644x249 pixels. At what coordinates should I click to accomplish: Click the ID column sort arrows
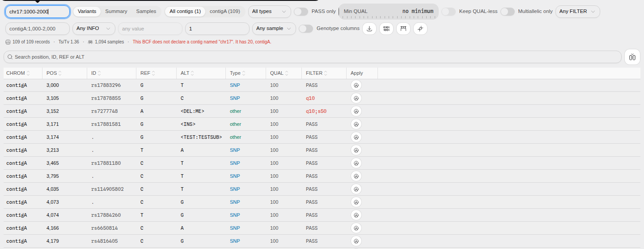tap(99, 73)
